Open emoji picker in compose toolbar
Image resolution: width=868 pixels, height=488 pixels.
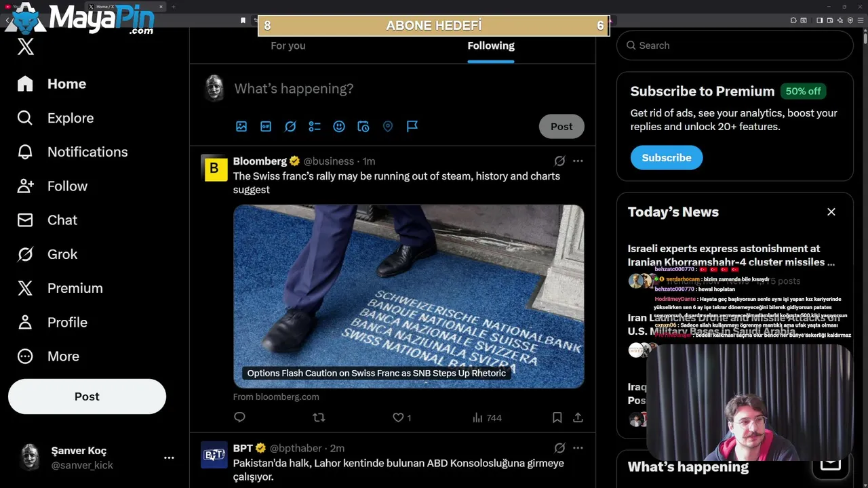339,126
